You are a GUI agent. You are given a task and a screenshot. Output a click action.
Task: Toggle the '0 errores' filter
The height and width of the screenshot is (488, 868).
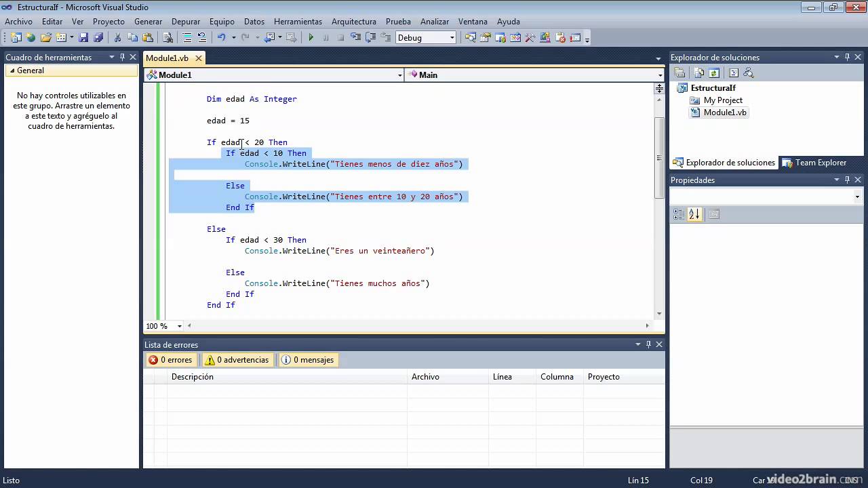171,360
